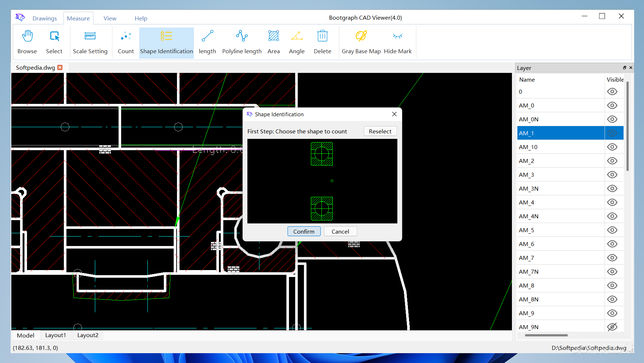
Task: Select the AM_7N layer name
Action: click(529, 272)
